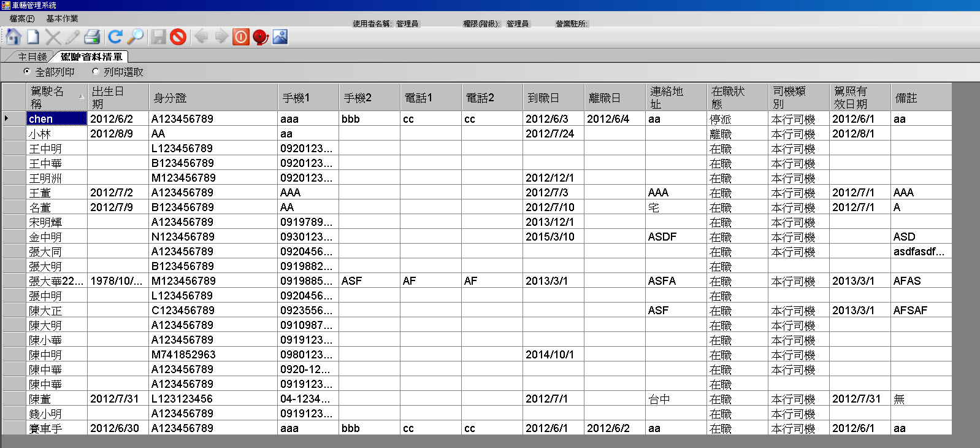Image resolution: width=980 pixels, height=448 pixels.
Task: Click the 手機2 column header
Action: pyautogui.click(x=369, y=97)
